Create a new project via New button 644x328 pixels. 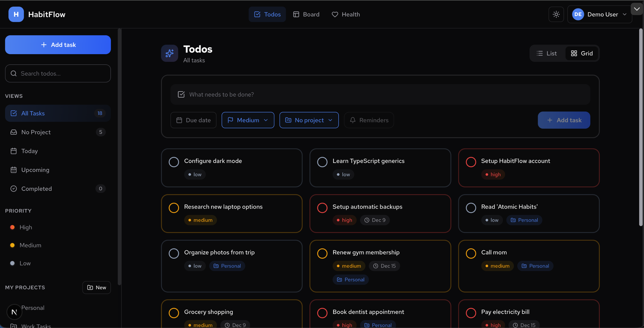(x=96, y=287)
